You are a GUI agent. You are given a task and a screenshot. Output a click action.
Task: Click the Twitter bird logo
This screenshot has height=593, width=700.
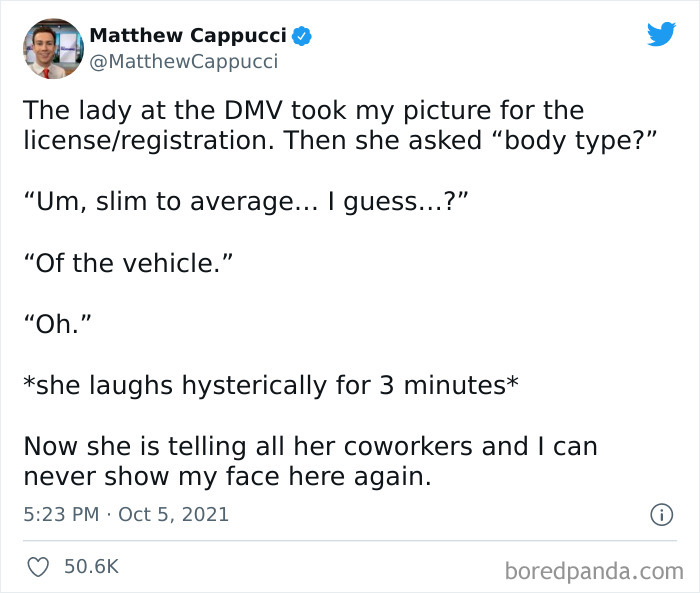[661, 34]
